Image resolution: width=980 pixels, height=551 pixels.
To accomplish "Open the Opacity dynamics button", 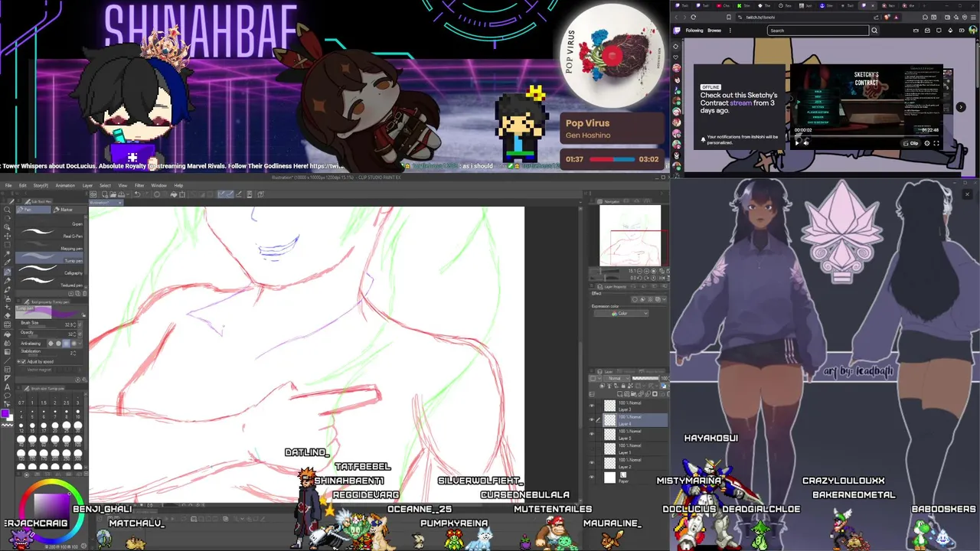I will coord(80,334).
